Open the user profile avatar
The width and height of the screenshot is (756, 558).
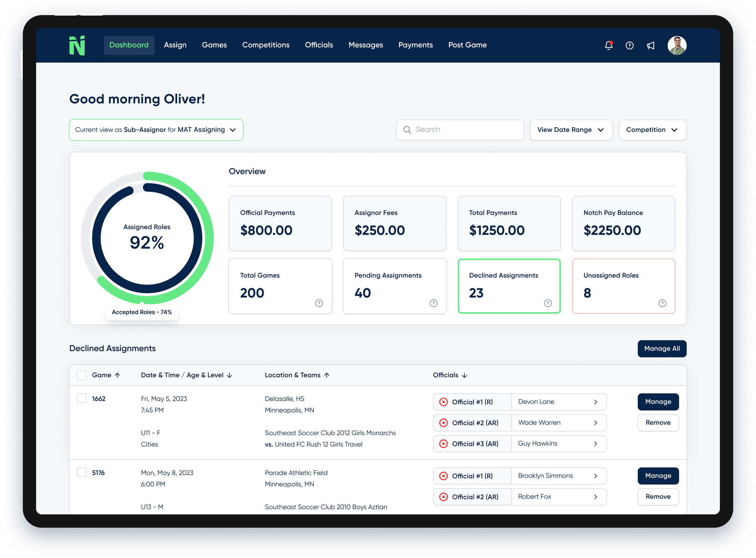[x=677, y=45]
